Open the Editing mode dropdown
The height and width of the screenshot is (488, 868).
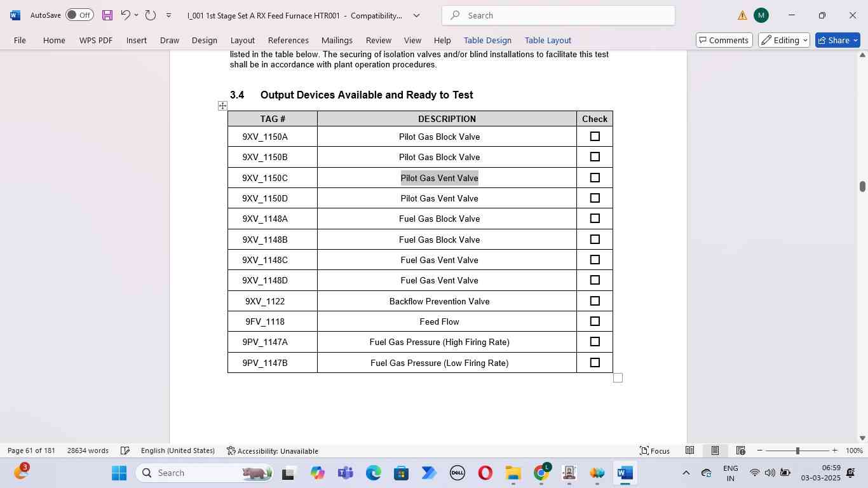[784, 40]
